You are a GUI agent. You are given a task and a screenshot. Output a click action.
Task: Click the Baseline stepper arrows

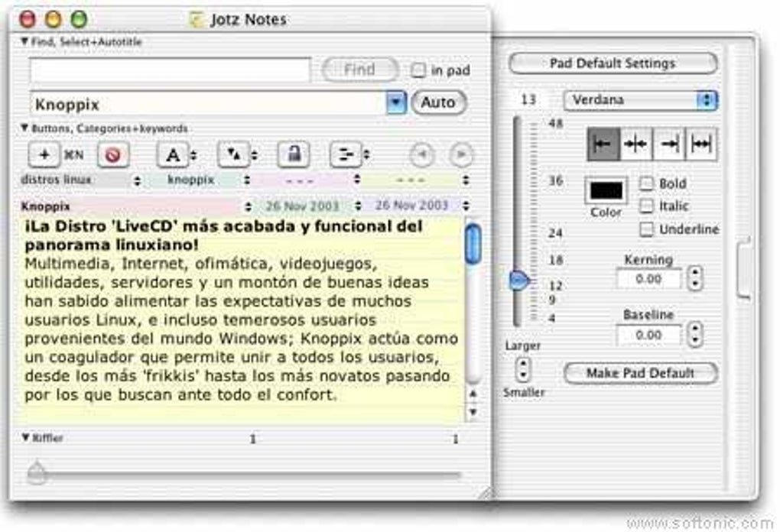695,334
